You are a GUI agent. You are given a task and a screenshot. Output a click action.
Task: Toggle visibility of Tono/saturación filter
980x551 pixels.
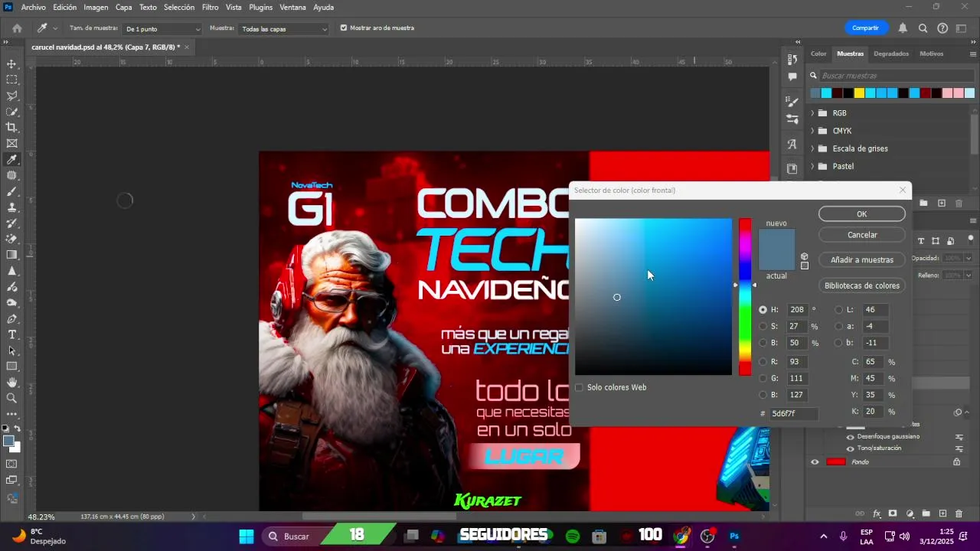coord(850,448)
